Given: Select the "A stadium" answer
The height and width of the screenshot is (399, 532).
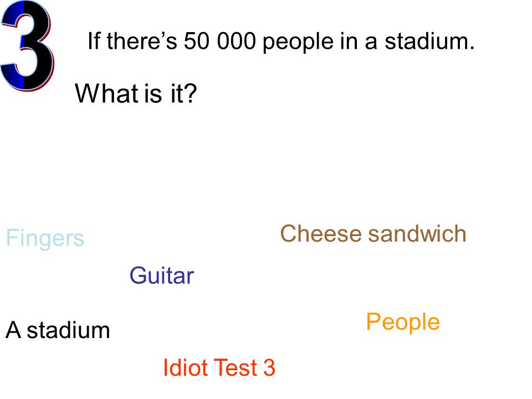Looking at the screenshot, I should 58,330.
